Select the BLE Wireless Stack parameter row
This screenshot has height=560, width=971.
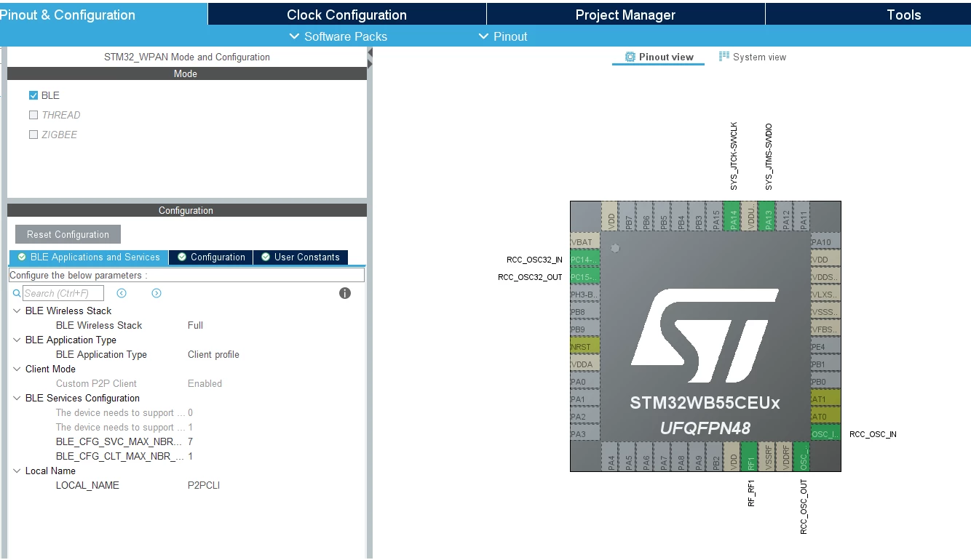coord(188,325)
